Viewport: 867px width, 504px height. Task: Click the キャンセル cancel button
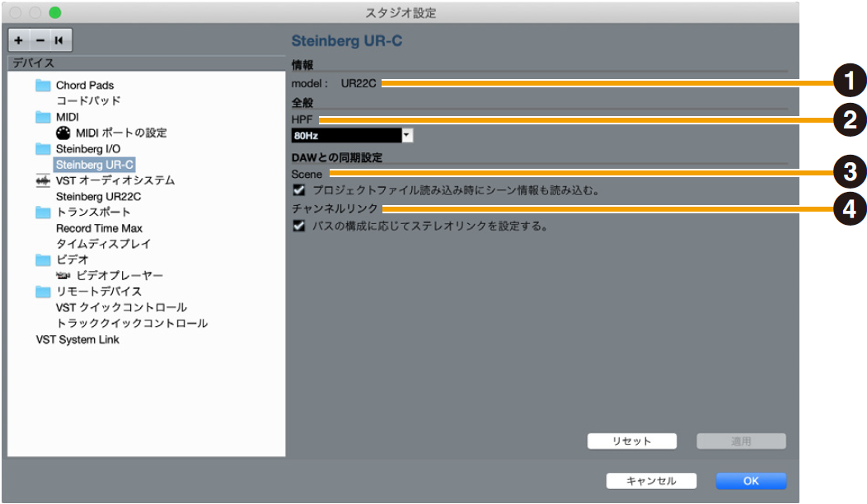(651, 481)
